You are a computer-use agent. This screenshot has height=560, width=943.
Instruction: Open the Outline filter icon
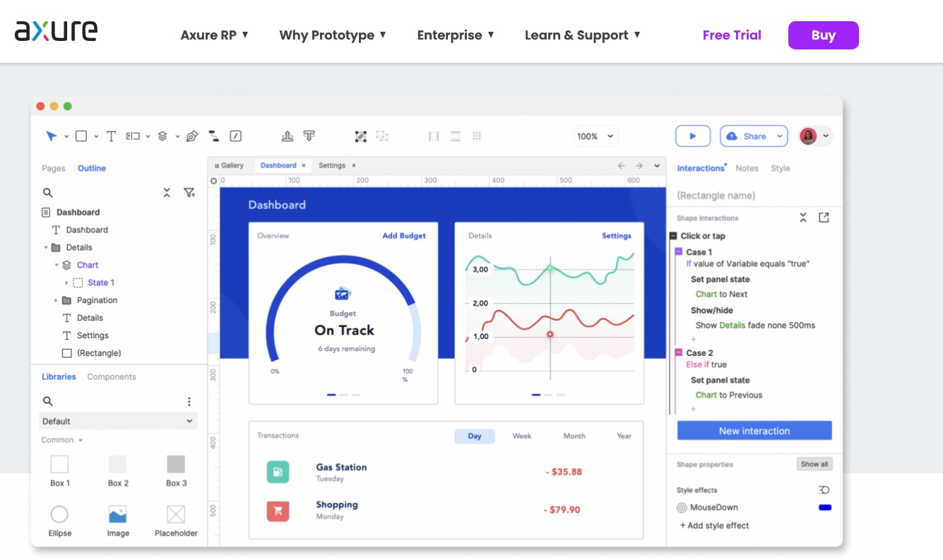(x=189, y=193)
